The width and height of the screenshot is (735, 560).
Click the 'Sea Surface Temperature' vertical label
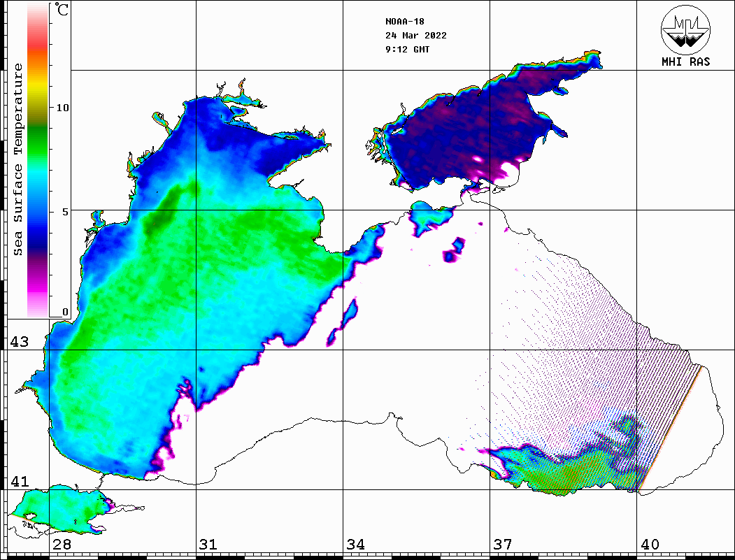point(17,159)
